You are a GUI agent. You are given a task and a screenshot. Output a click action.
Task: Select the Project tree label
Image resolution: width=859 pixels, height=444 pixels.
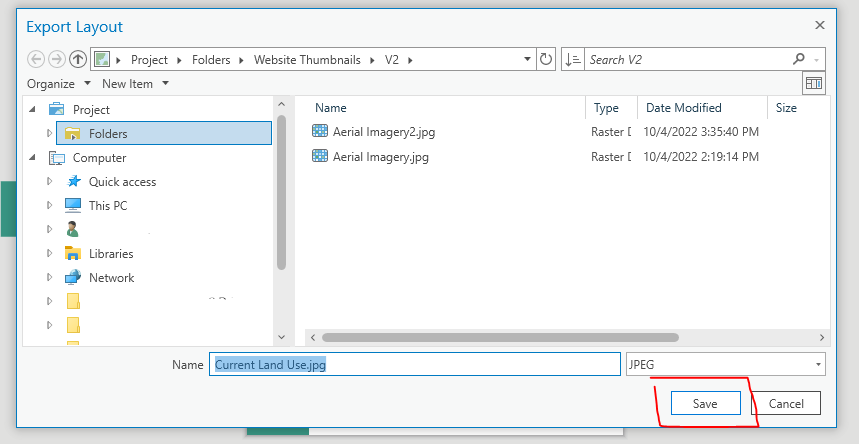[91, 110]
